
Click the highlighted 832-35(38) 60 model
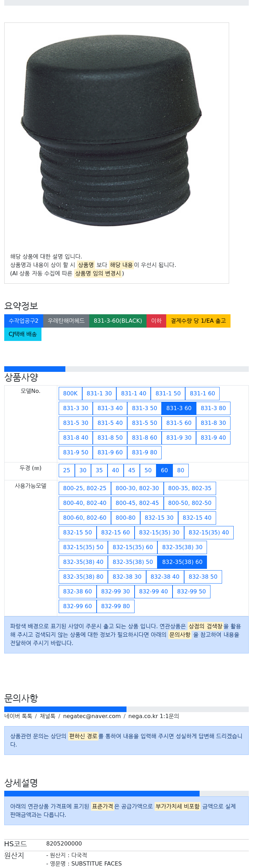coord(182,562)
